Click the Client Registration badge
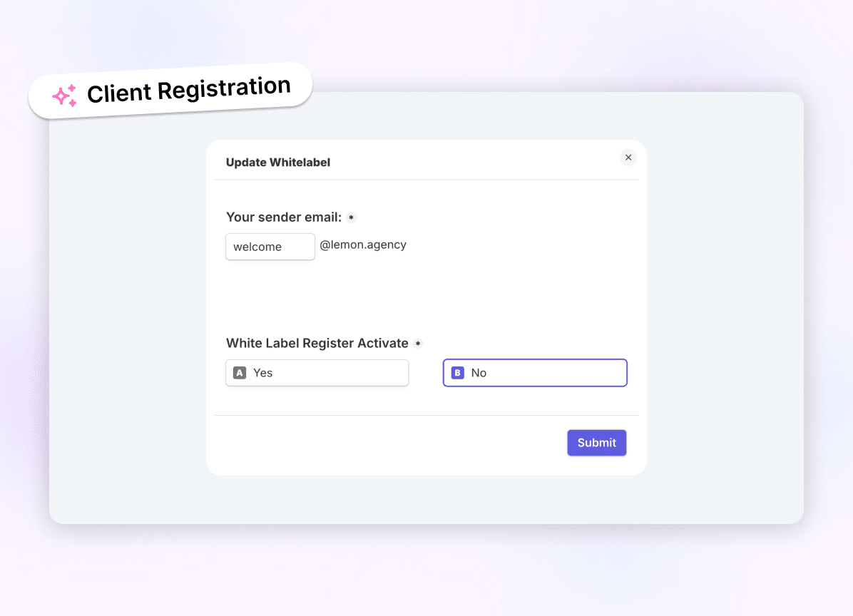 170,91
